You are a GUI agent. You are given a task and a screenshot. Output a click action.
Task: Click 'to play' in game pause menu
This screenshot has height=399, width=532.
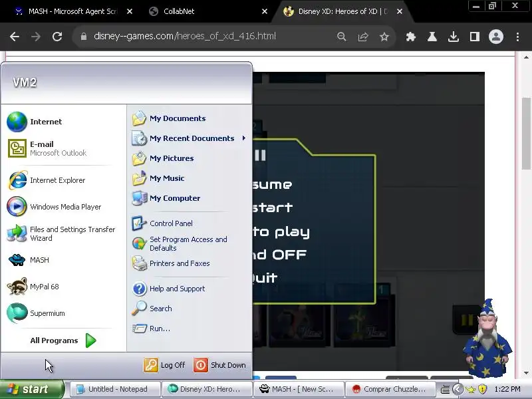[281, 231]
